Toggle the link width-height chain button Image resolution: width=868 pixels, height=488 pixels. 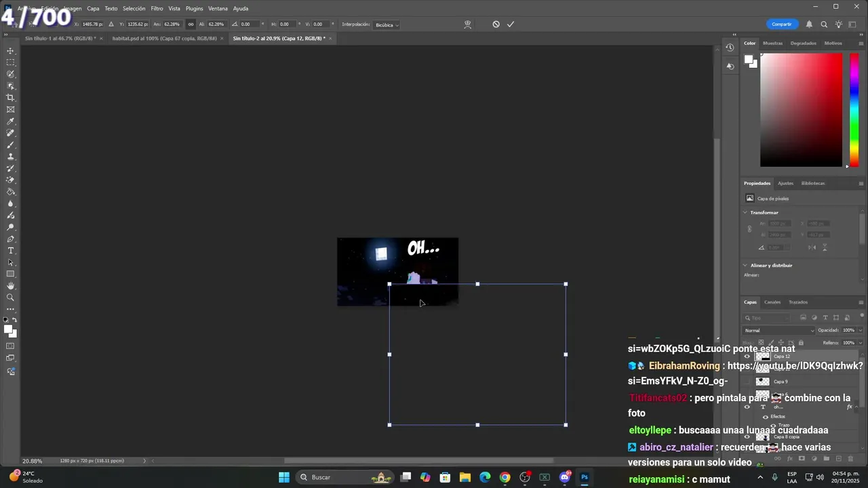coord(191,24)
